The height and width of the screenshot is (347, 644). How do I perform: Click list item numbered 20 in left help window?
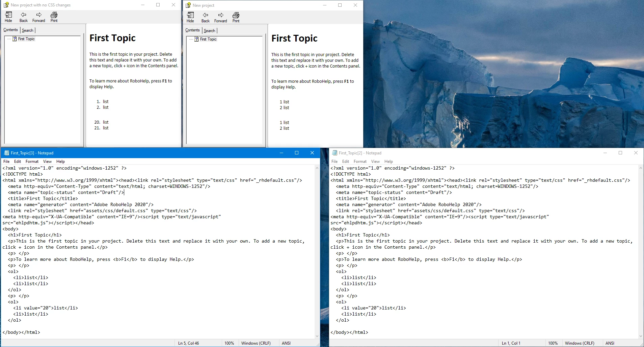[102, 122]
